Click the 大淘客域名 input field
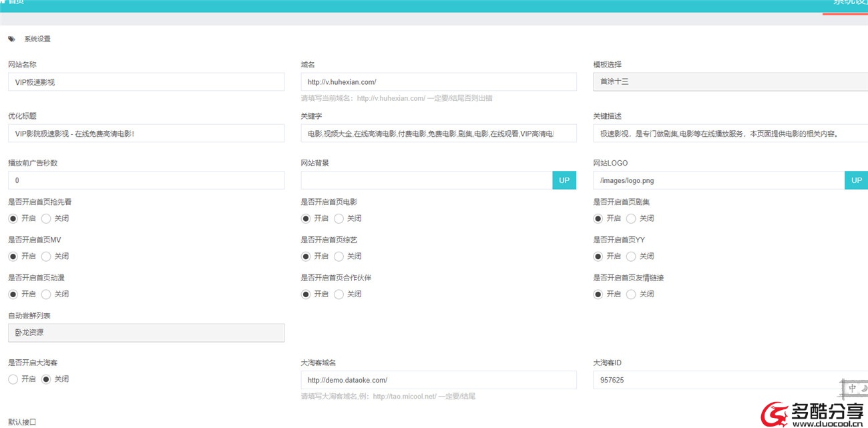Viewport: 868px width, 428px height. click(439, 380)
